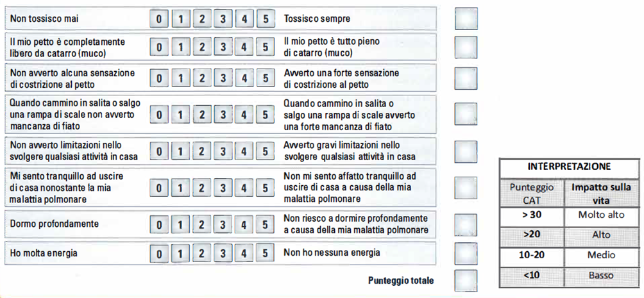Screen dimensions: 644x298
Task: Pick score 3 for Dormo profondamente row
Action: [x=223, y=224]
